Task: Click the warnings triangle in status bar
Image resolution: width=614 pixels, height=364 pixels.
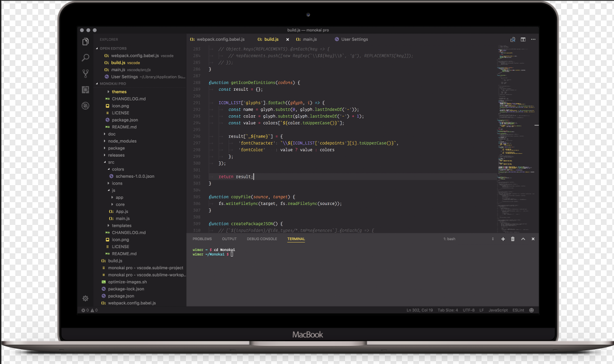Action: pos(94,311)
